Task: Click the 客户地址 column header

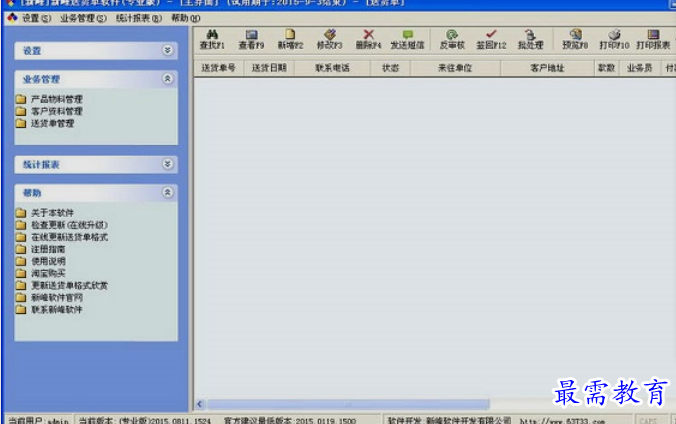Action: [547, 68]
